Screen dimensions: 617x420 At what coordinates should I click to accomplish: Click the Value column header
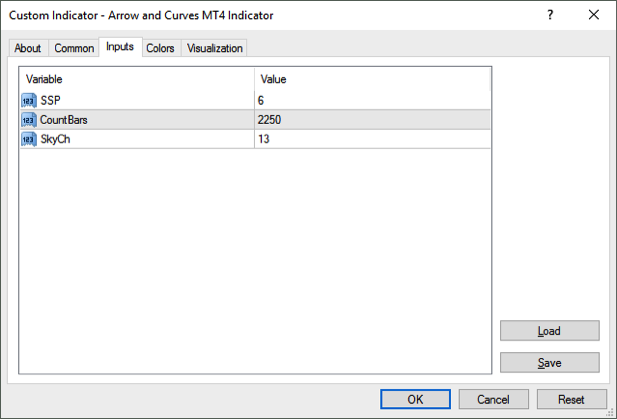[372, 79]
